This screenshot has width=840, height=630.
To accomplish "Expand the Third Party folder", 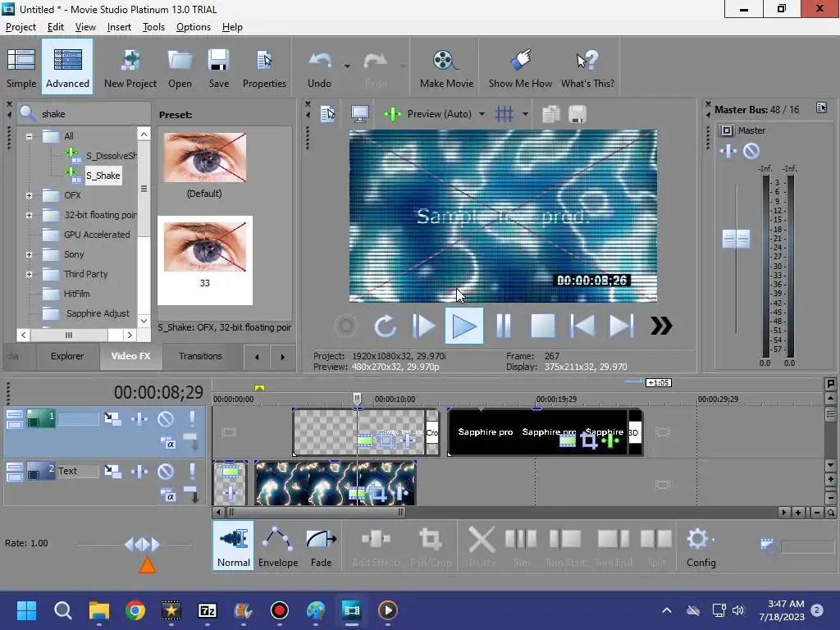I will tap(29, 274).
